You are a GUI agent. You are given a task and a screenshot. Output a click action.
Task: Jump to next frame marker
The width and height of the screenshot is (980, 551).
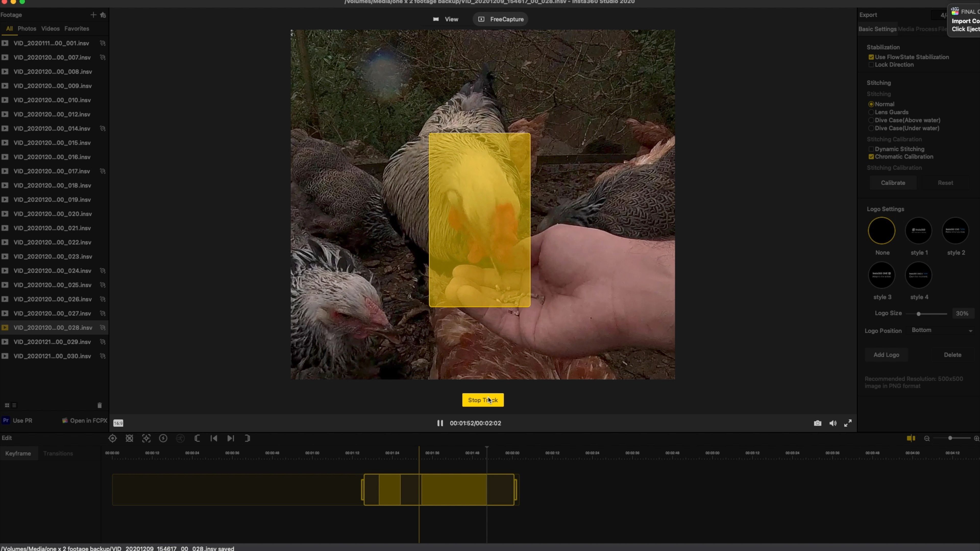pos(230,438)
